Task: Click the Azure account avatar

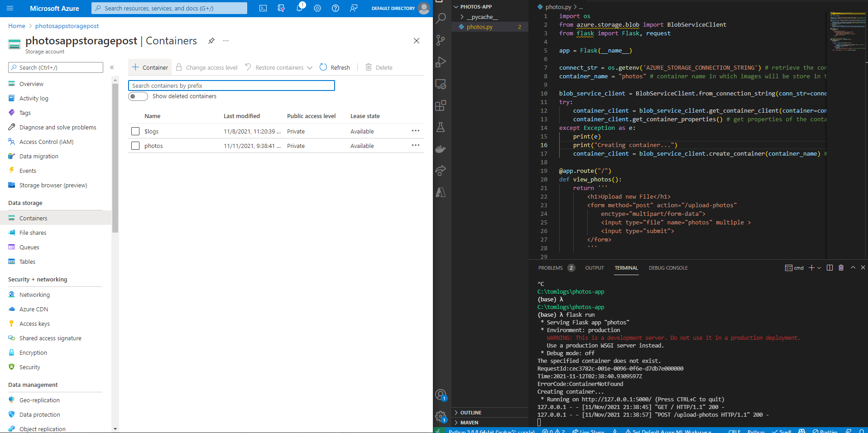Action: pyautogui.click(x=424, y=8)
